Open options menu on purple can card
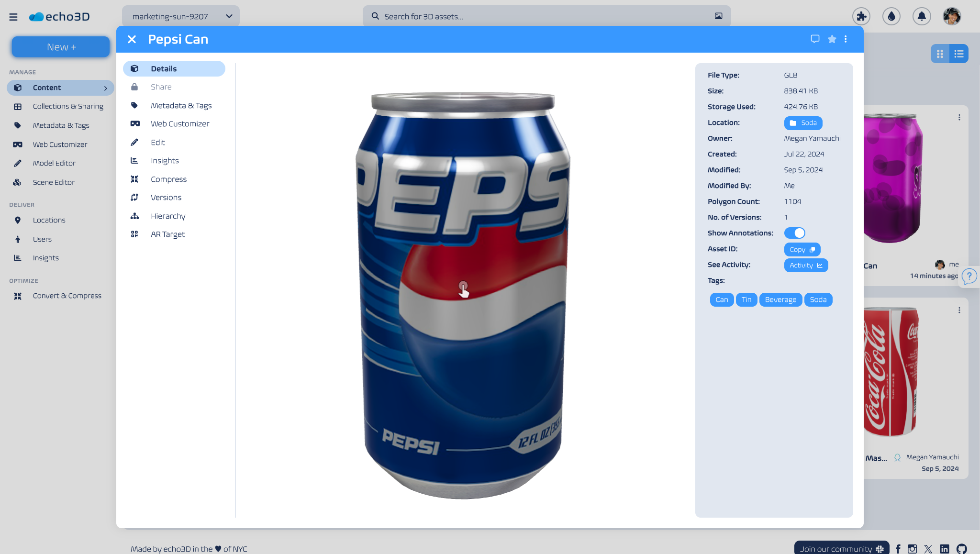The width and height of the screenshot is (980, 554). point(959,117)
